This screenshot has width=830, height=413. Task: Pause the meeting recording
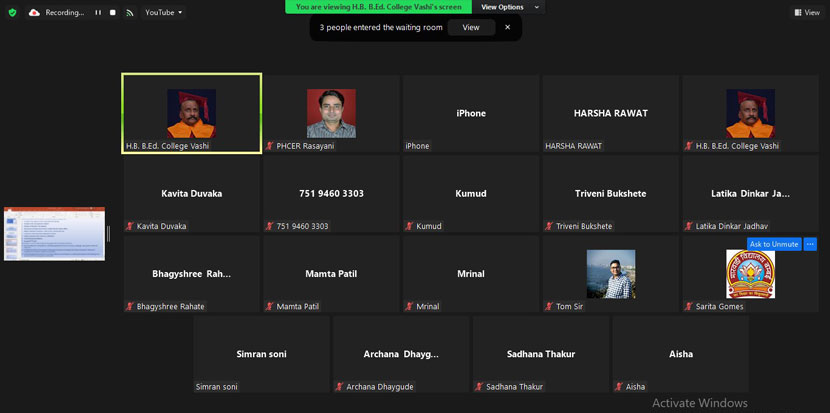click(98, 12)
